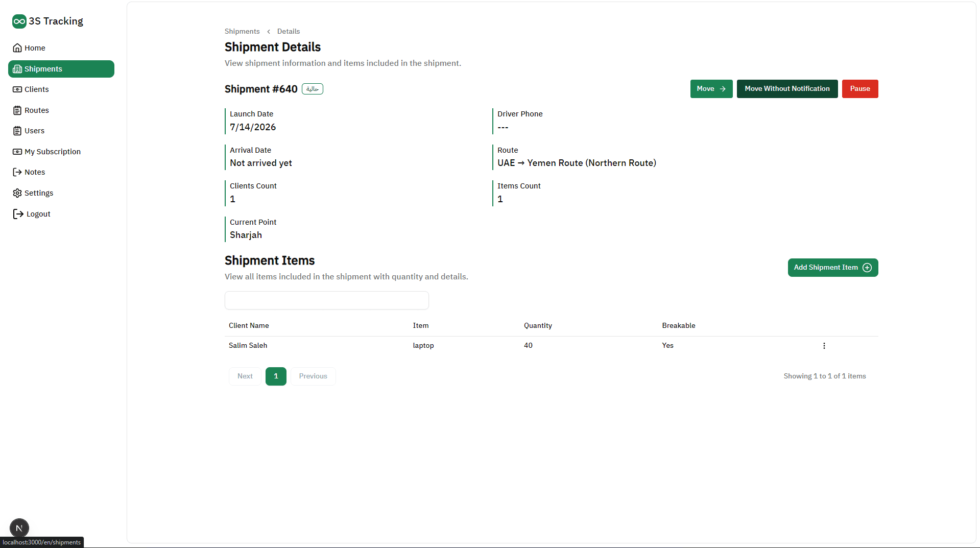Click the Breakable column header
This screenshot has height=548, width=980.
[679, 326]
